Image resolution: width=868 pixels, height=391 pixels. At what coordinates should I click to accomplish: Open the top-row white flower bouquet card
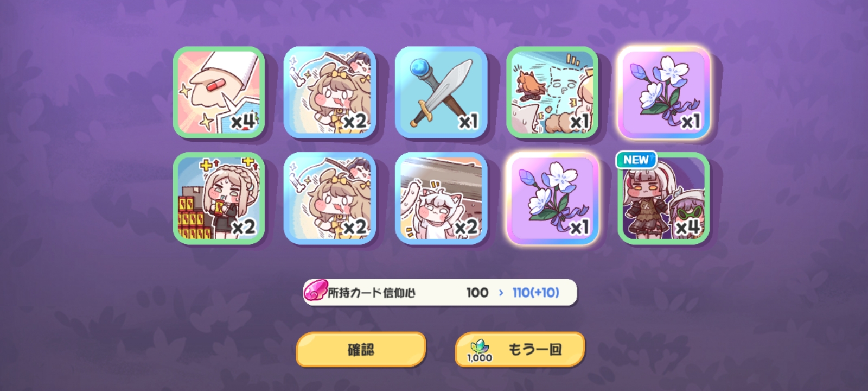coord(663,92)
